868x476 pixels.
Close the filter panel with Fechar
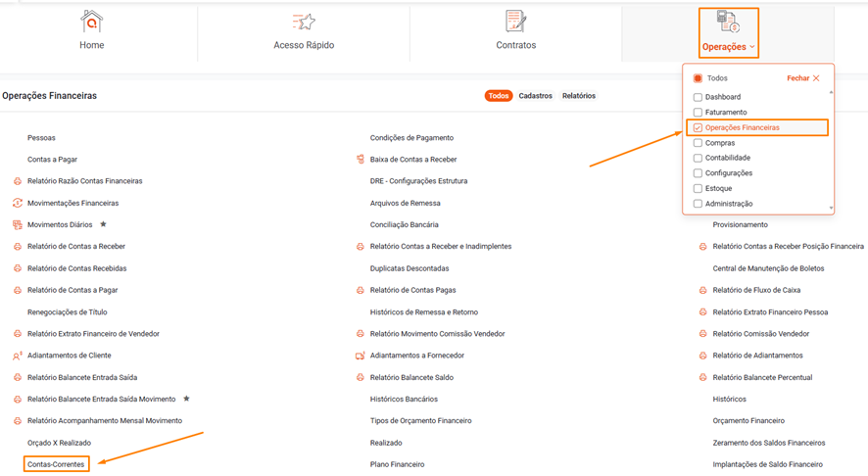point(803,78)
